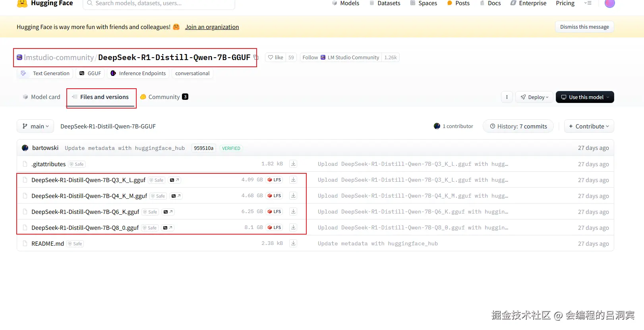Open Spaces in the navbar
Image resolution: width=644 pixels, height=330 pixels.
424,3
